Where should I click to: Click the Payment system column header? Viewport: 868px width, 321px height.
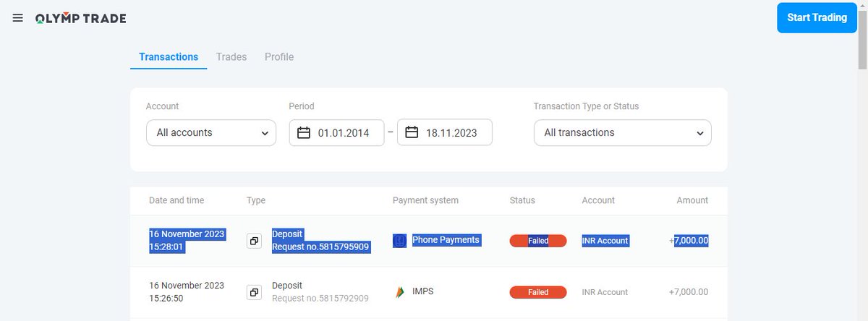[x=425, y=200]
